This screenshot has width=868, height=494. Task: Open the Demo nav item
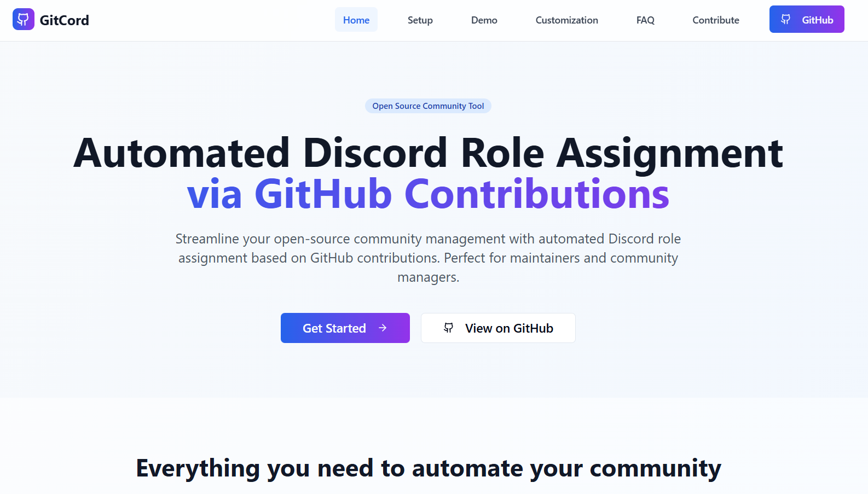click(x=484, y=20)
